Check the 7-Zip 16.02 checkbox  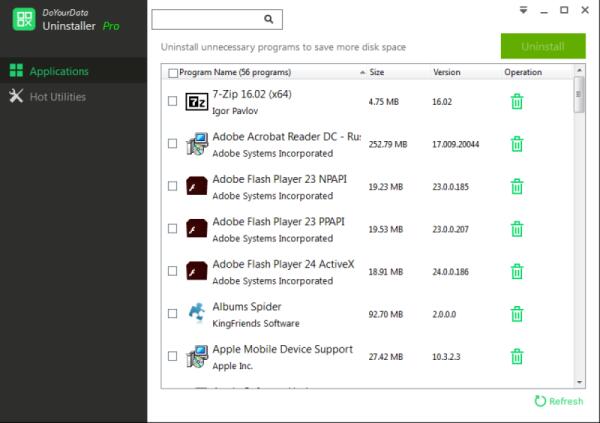pos(173,101)
